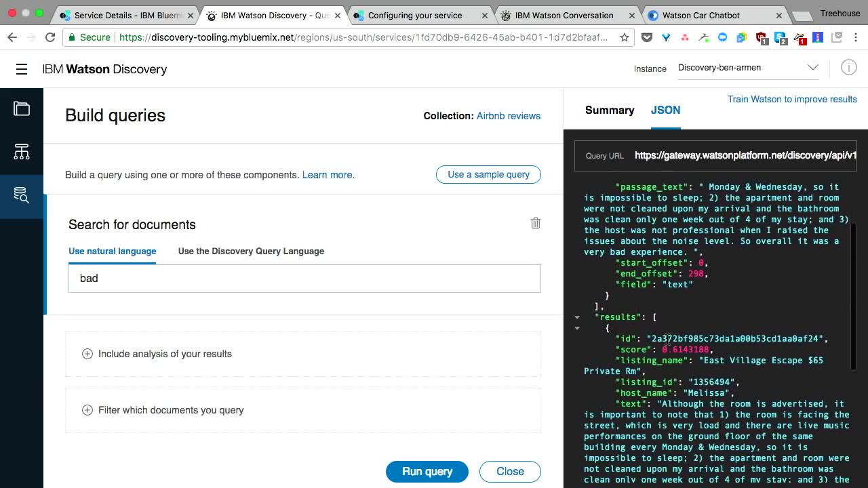Click the Asana three-dots extension icon

685,37
